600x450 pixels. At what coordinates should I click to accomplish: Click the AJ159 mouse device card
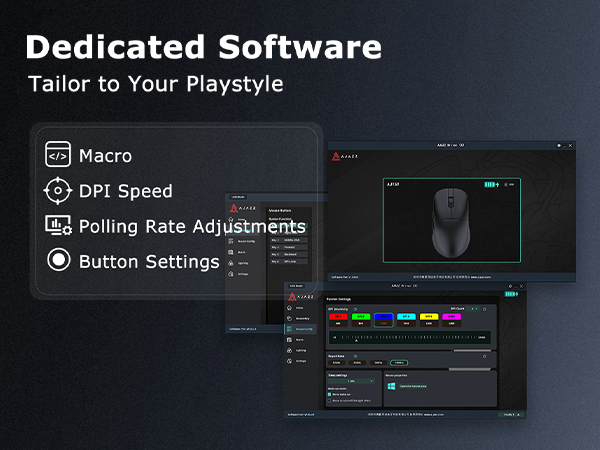pyautogui.click(x=452, y=220)
